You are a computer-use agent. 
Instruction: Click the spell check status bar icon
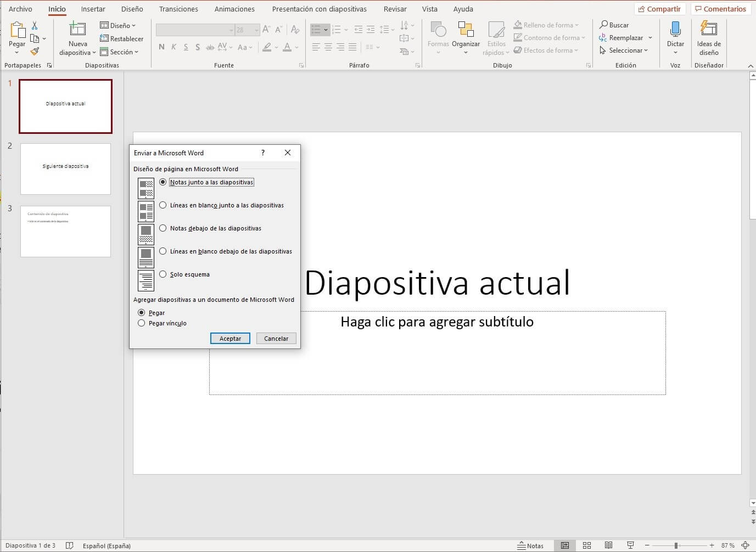coord(70,545)
